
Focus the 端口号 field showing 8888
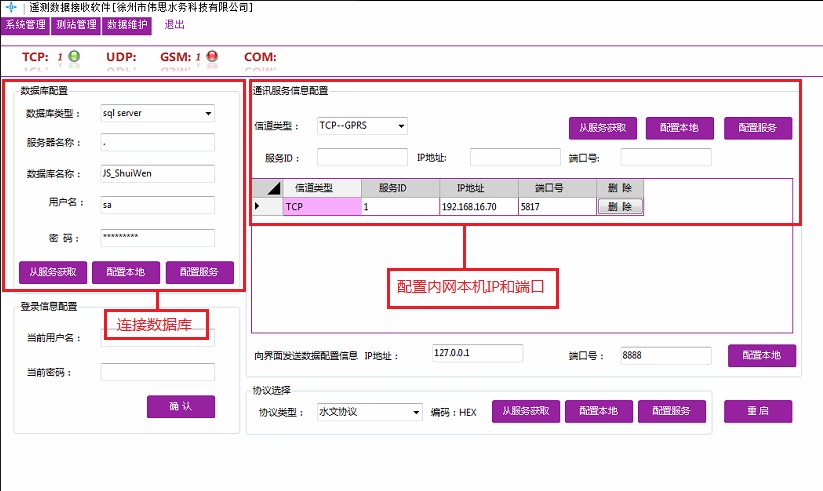663,354
